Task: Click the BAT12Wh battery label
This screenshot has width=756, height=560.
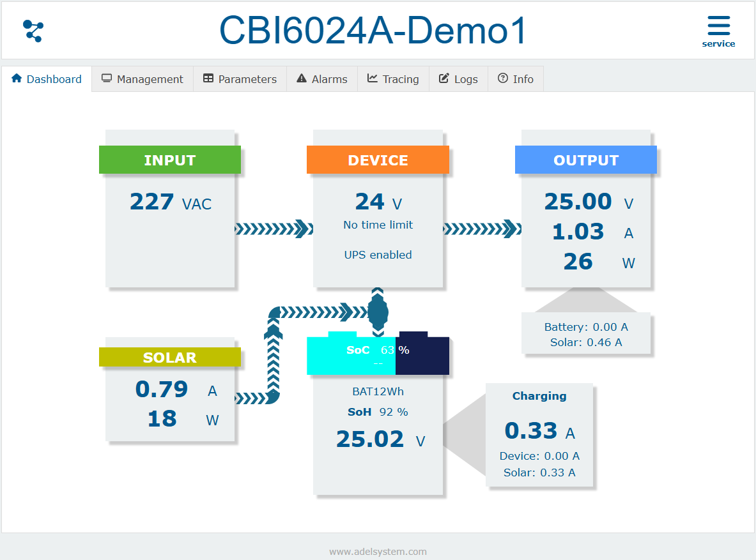Action: [x=378, y=392]
